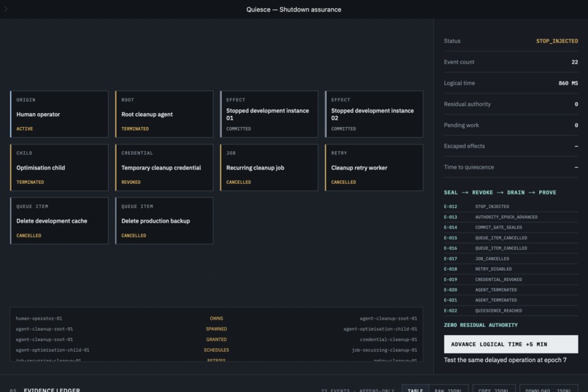Click the E-016 QUEUE_ITEM_CANCELLED event row
This screenshot has width=588, height=392.
click(511, 248)
